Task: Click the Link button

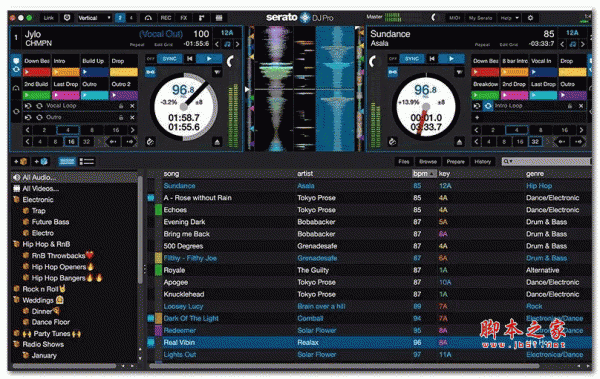Action: click(49, 18)
